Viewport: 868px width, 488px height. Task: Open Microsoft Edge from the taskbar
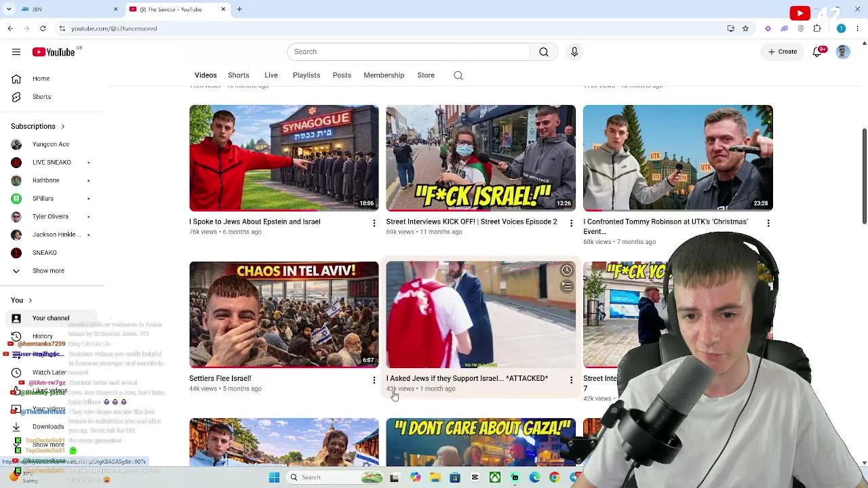(x=534, y=477)
